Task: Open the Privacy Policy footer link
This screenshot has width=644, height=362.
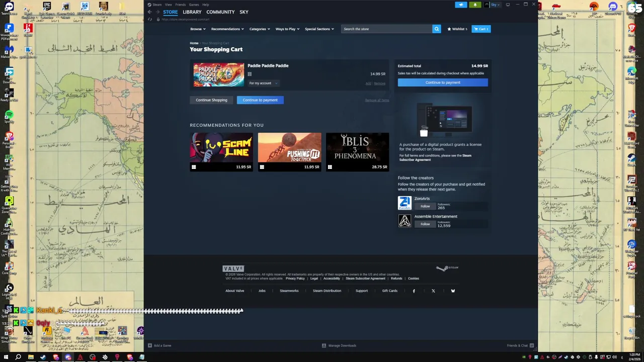Action: (295, 279)
